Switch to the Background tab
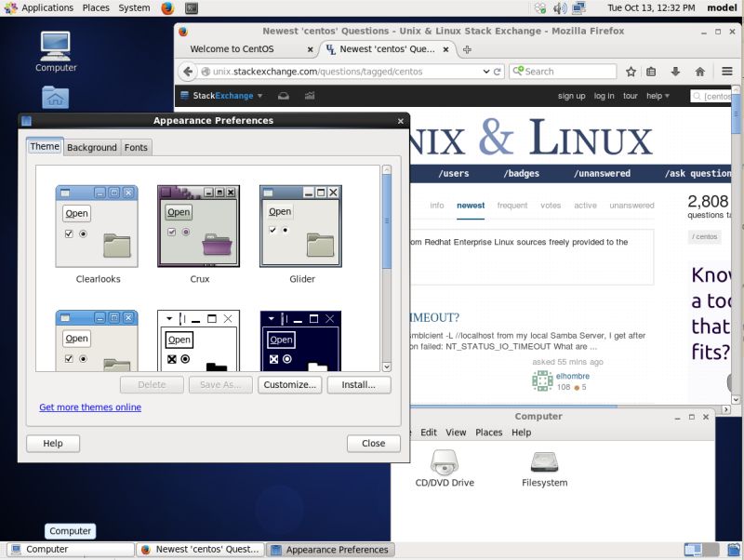Screen dimensions: 744x560 (91, 147)
